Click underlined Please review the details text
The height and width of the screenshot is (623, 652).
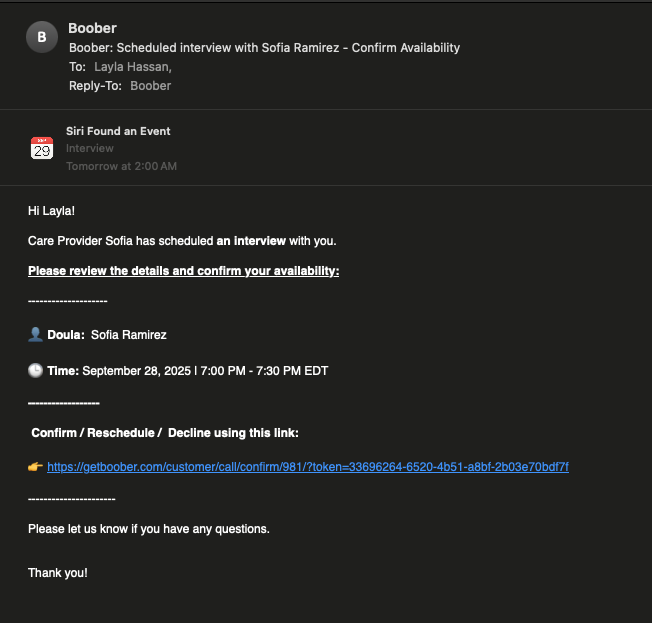(x=183, y=271)
